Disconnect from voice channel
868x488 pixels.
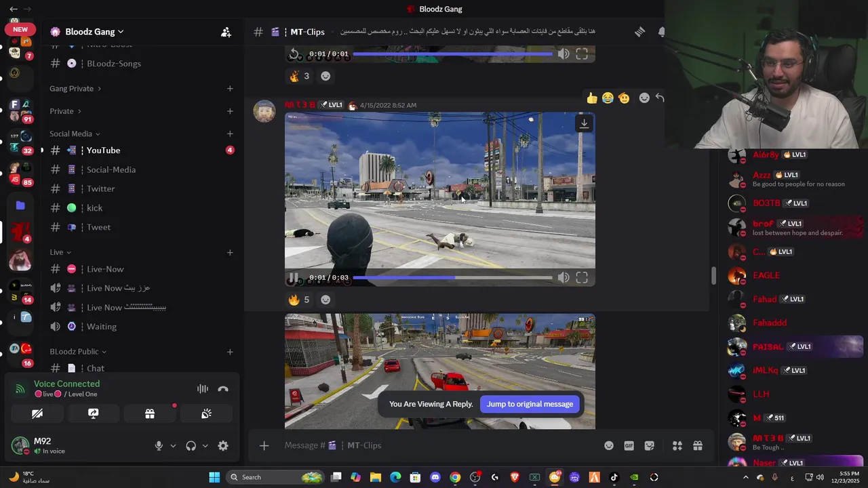click(223, 388)
